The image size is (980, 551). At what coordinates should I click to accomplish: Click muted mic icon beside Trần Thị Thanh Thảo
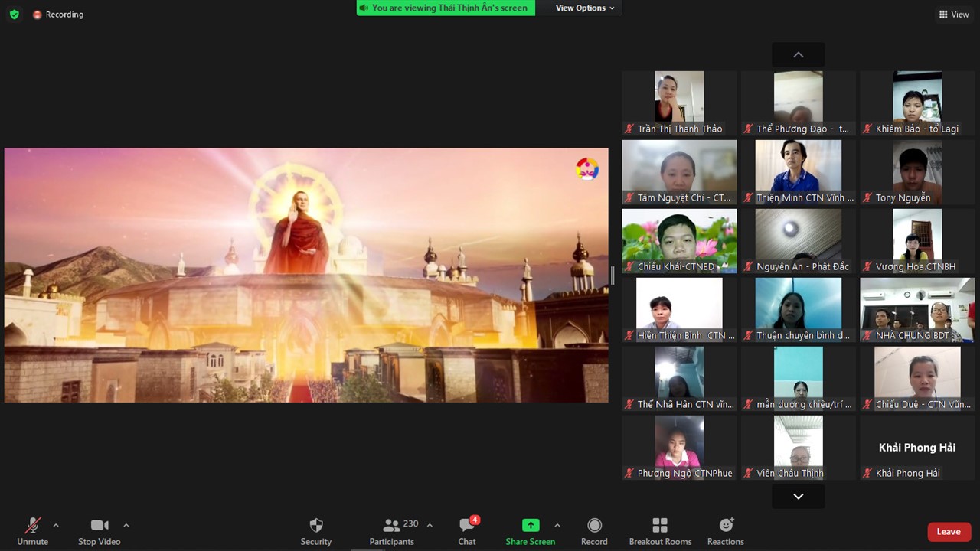tap(629, 129)
